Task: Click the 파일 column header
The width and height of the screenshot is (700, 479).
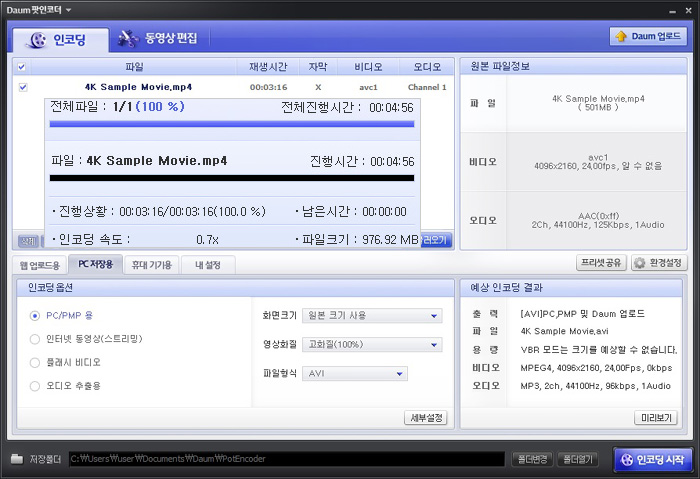Action: pyautogui.click(x=134, y=67)
